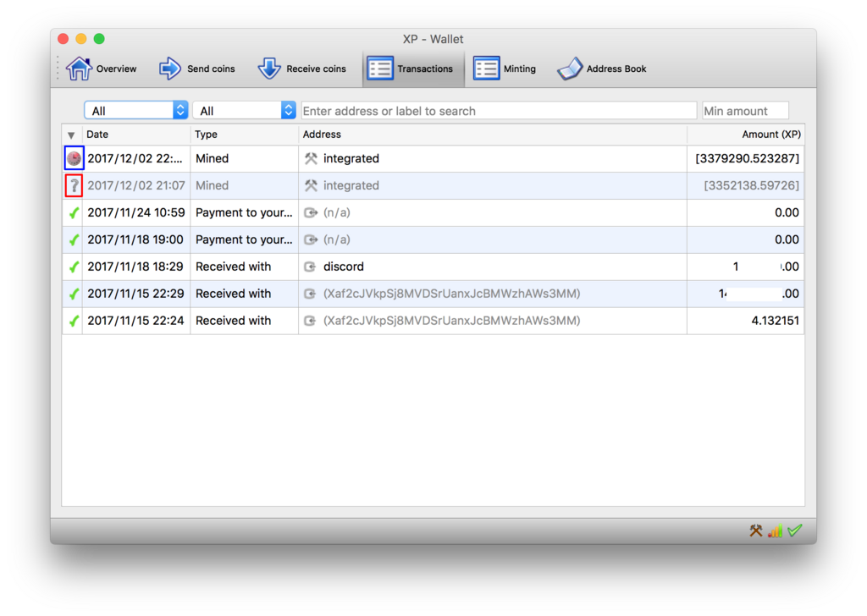
Task: Click the green checkmark on 2017/11/15 22:24 row
Action: 74,321
